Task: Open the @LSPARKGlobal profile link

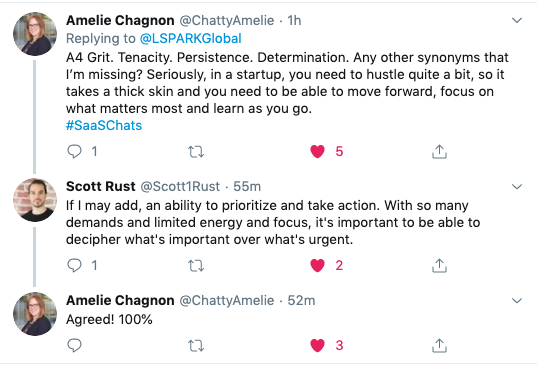Action: pyautogui.click(x=190, y=38)
